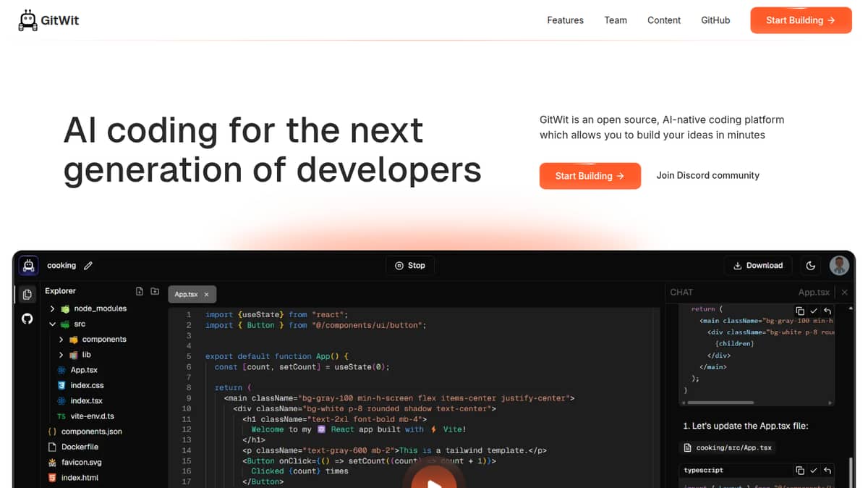Close the chat panel with the X
The height and width of the screenshot is (488, 868).
tap(844, 293)
